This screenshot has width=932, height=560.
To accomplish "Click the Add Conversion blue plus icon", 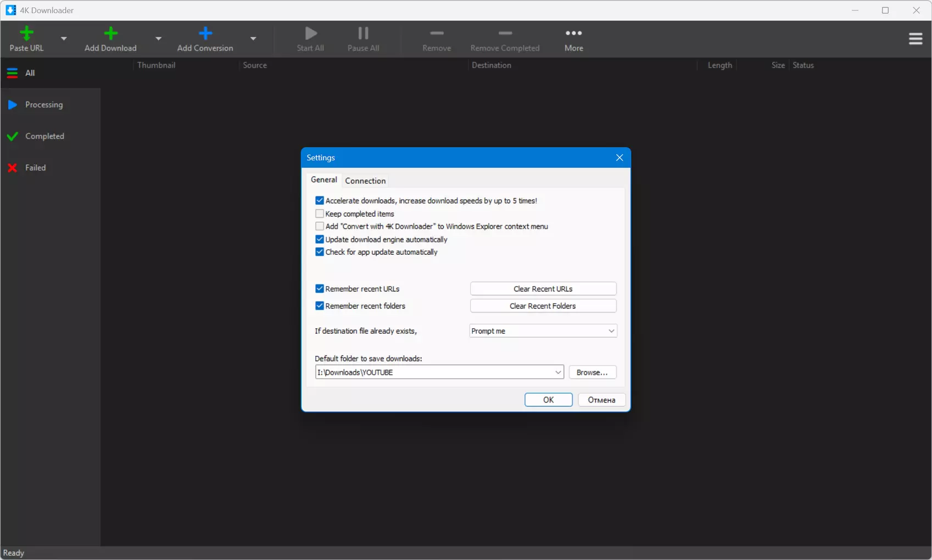I will click(x=205, y=33).
